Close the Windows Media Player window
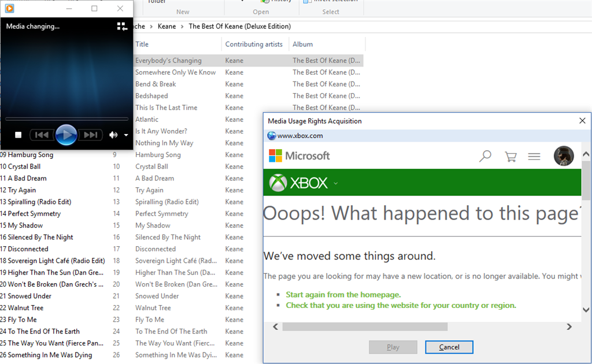 point(120,8)
